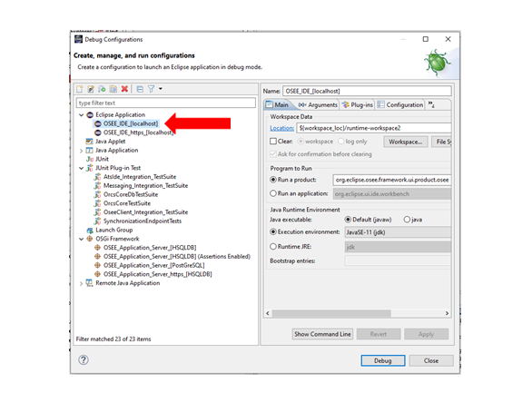The height and width of the screenshot is (393, 532).
Task: Click OSEE_Application_Server_[PostGreSQL] icon
Action: click(x=98, y=265)
